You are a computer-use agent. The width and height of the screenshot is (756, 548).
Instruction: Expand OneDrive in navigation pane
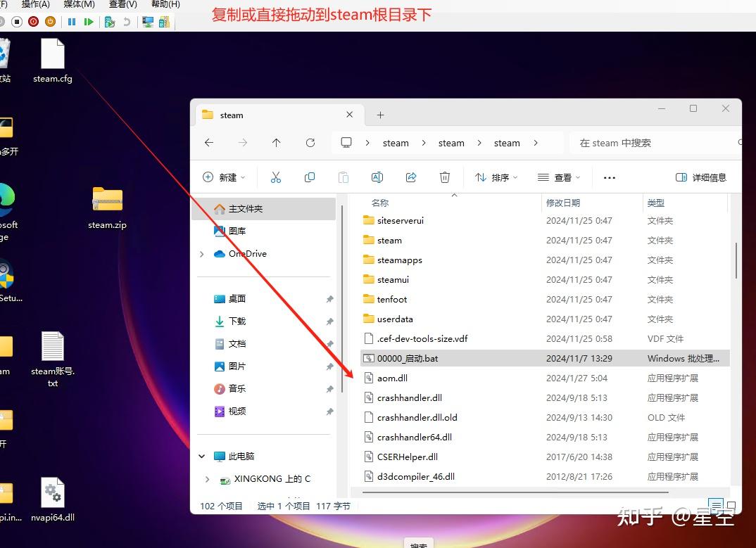point(201,254)
